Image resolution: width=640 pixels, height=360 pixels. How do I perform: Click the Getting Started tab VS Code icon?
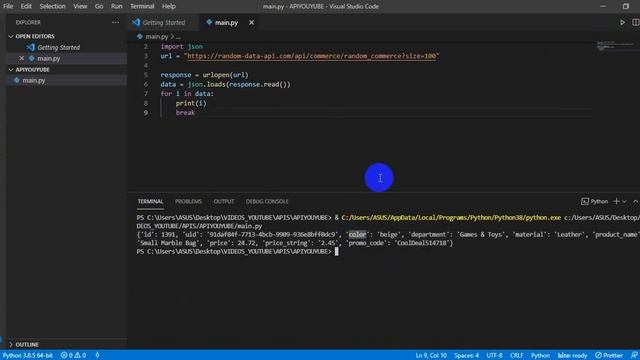coord(136,22)
